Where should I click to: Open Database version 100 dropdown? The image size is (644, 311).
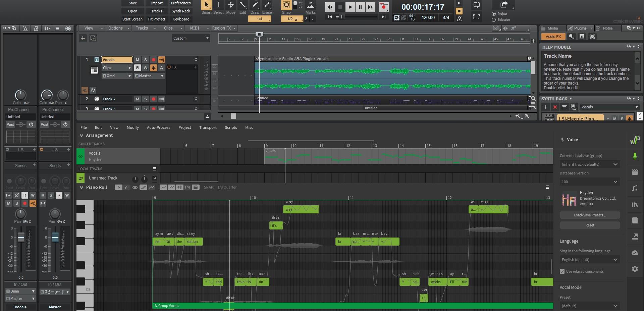(590, 182)
